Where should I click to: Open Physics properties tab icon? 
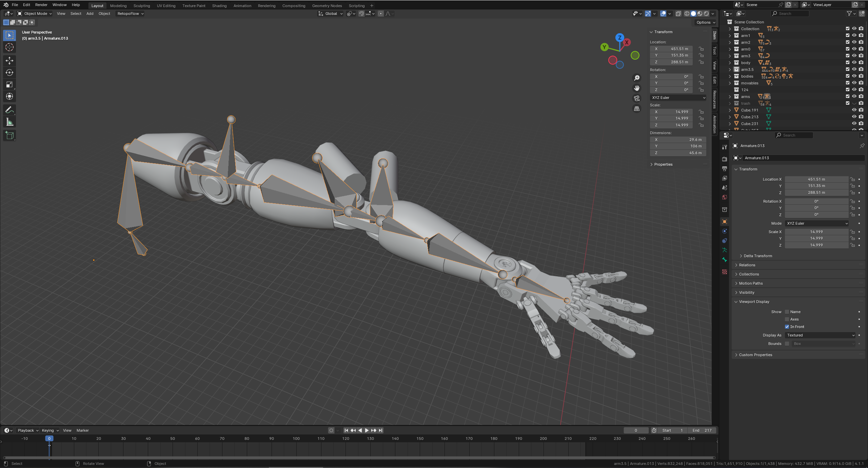725,231
